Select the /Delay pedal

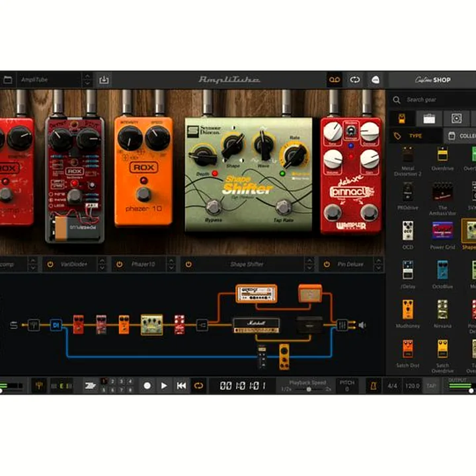pos(408,274)
